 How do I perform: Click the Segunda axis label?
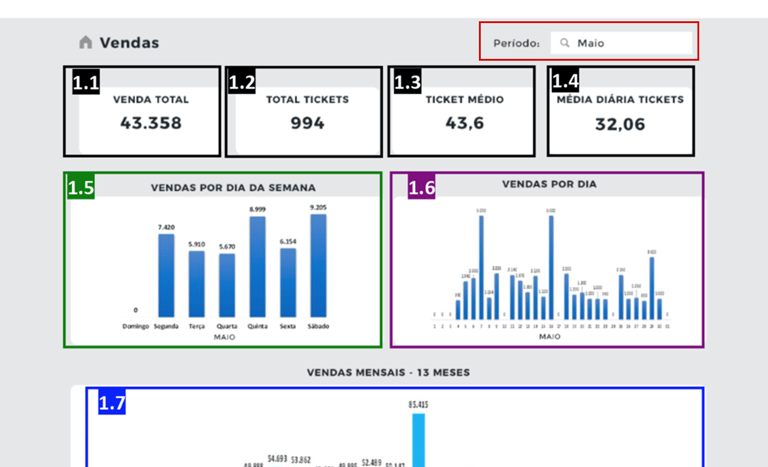pos(166,326)
